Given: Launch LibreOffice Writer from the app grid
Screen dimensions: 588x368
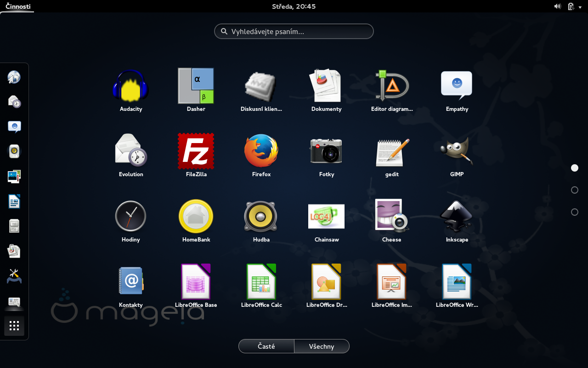Looking at the screenshot, I should [x=457, y=282].
